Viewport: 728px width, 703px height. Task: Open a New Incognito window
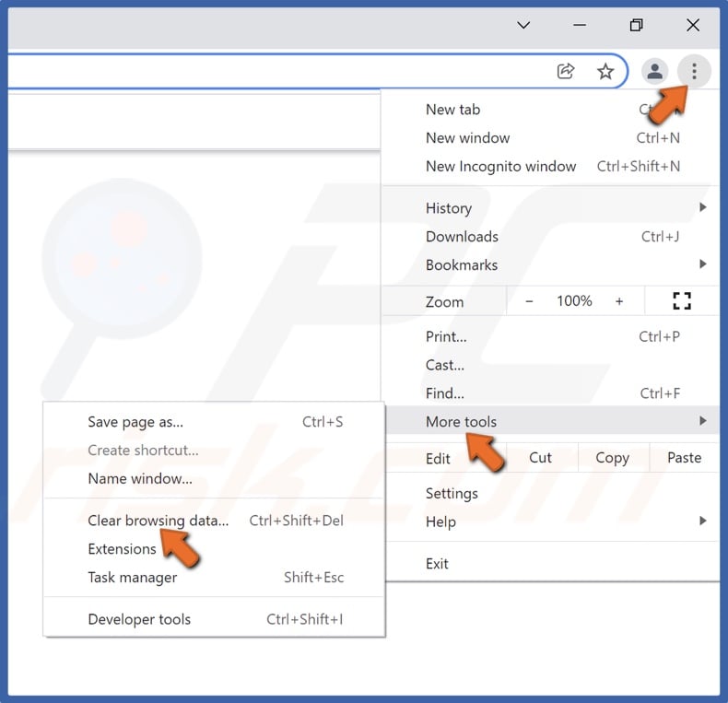coord(550,166)
